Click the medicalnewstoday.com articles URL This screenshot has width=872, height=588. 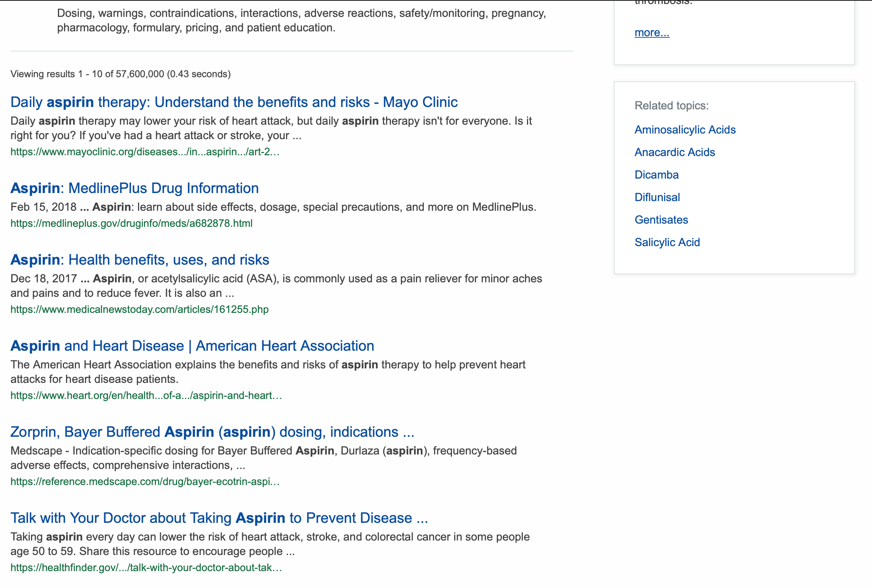140,310
